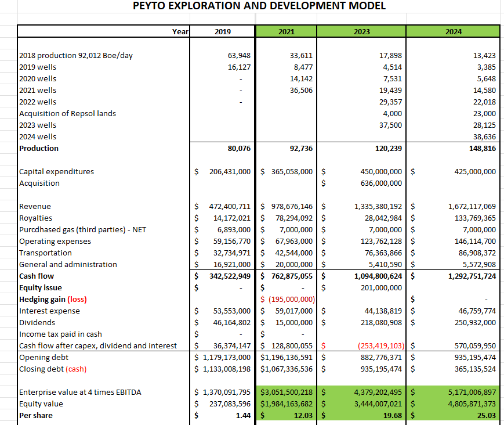Click the 'Capital expenditures' row label
The height and width of the screenshot is (425, 504).
click(x=57, y=171)
